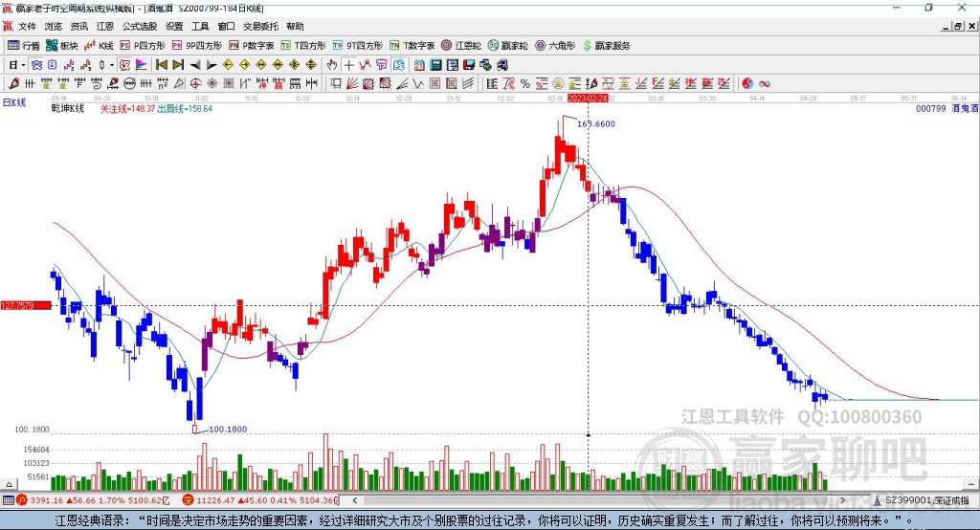Screen dimensions: 980x530
Task: Open the 浏览 menu
Action: tap(54, 26)
